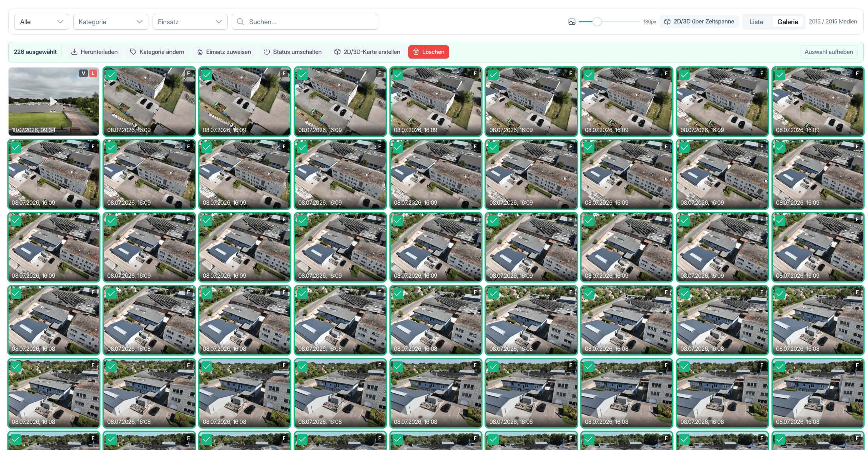This screenshot has height=450, width=868.
Task: Play the 10.07.2026 09:34 video
Action: pos(53,102)
